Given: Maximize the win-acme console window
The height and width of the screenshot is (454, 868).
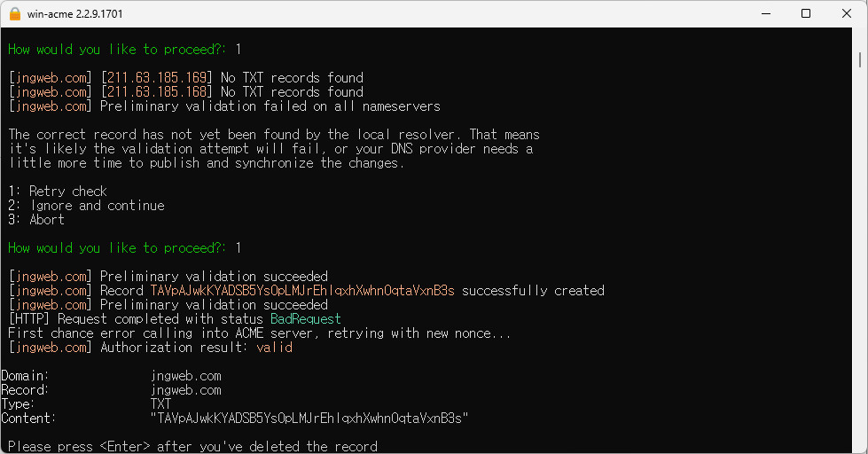Looking at the screenshot, I should pyautogui.click(x=806, y=14).
